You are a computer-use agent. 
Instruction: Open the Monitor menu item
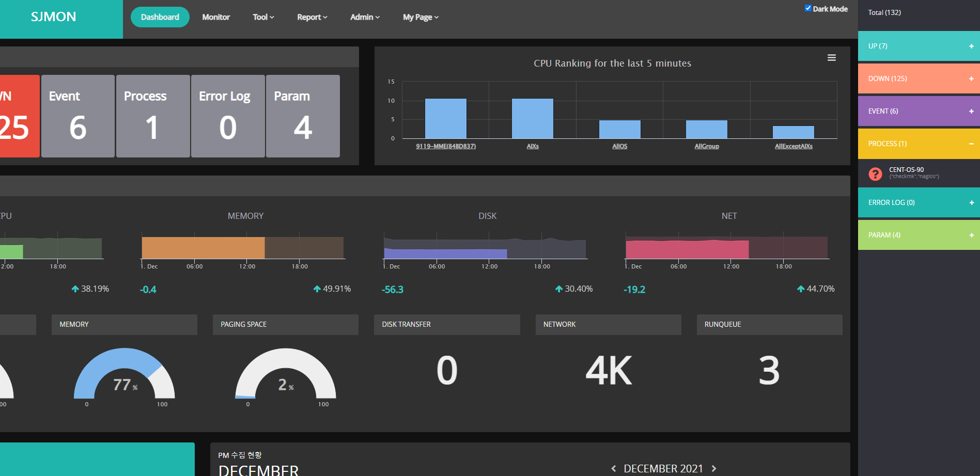(216, 17)
